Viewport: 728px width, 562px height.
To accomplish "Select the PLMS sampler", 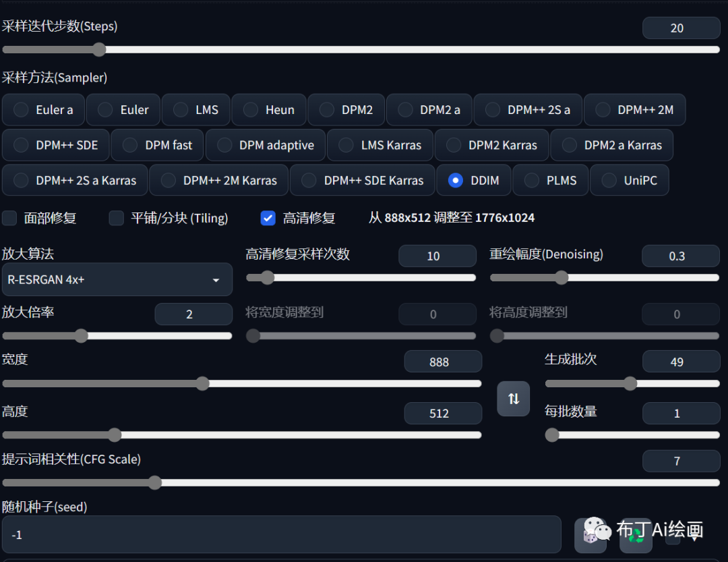I will (x=532, y=180).
